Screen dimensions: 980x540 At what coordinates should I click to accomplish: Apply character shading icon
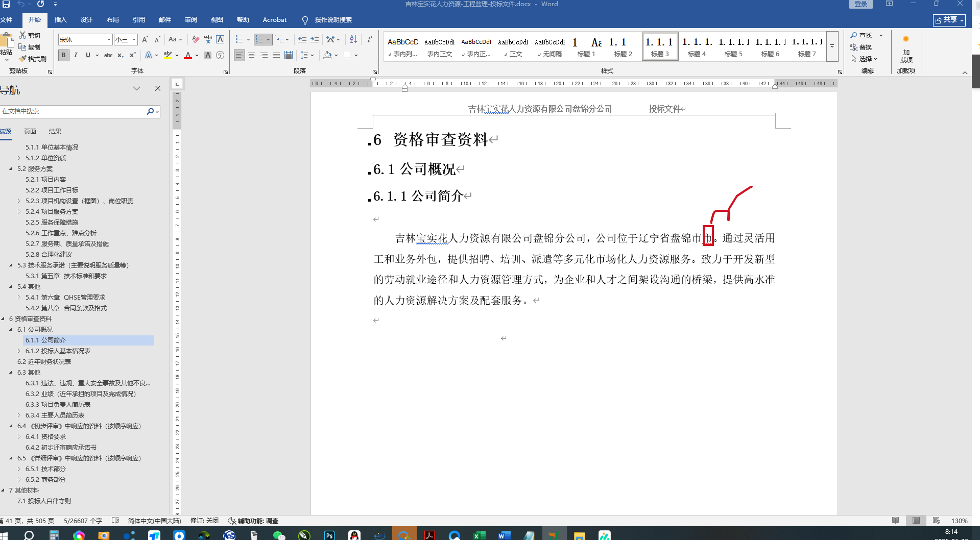coord(208,55)
